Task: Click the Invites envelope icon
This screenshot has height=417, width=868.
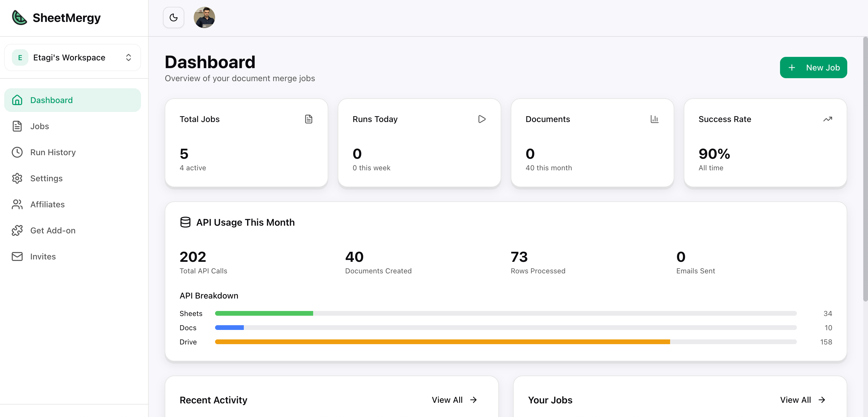Action: click(17, 256)
